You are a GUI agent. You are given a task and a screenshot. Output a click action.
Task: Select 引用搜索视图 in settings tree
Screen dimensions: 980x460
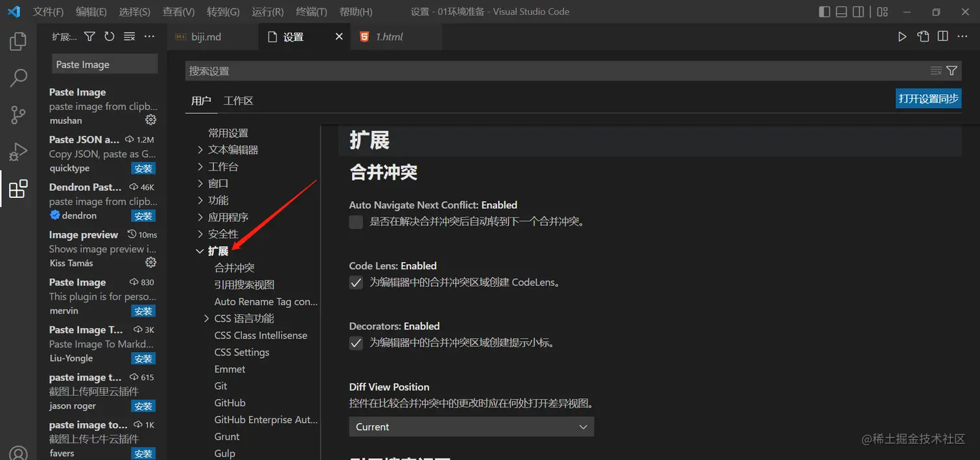[x=244, y=285]
